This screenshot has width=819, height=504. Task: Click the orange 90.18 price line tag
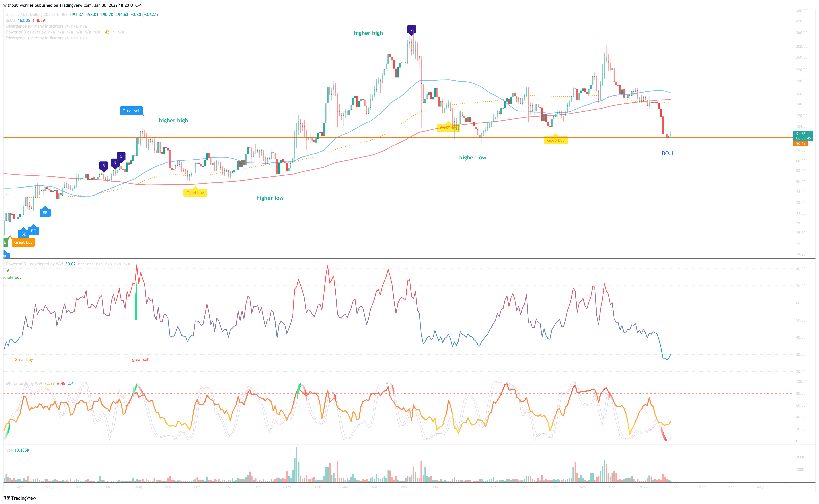pos(800,144)
